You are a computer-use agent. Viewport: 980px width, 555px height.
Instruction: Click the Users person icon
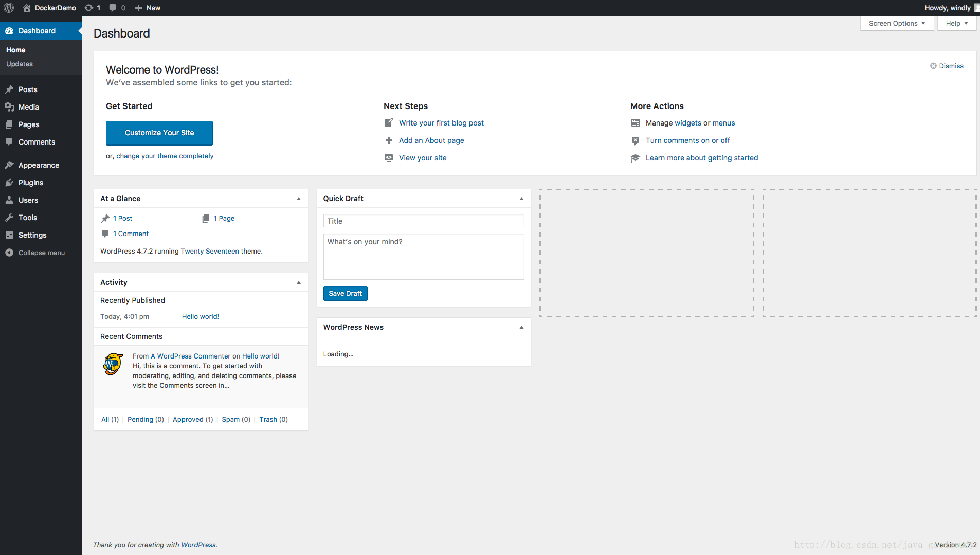[x=9, y=200]
